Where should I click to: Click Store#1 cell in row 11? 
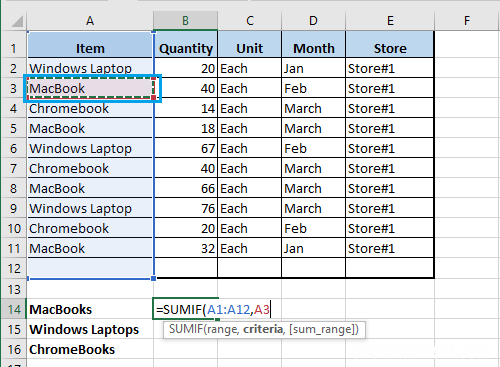click(390, 248)
